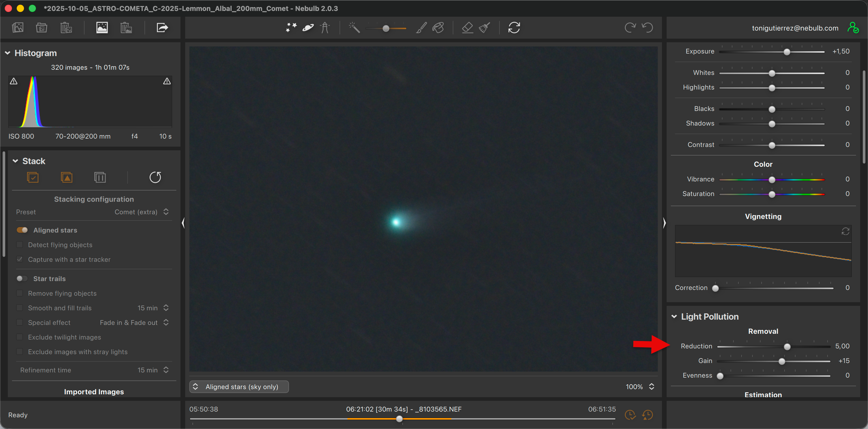Click the timeline position handle

tap(399, 419)
